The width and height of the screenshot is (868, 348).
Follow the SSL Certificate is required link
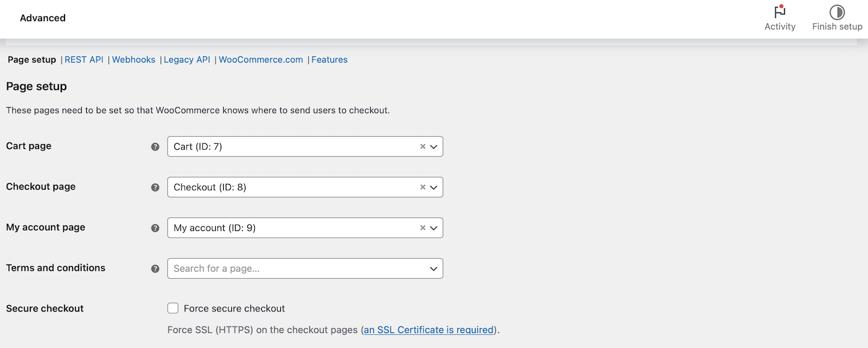(x=428, y=330)
